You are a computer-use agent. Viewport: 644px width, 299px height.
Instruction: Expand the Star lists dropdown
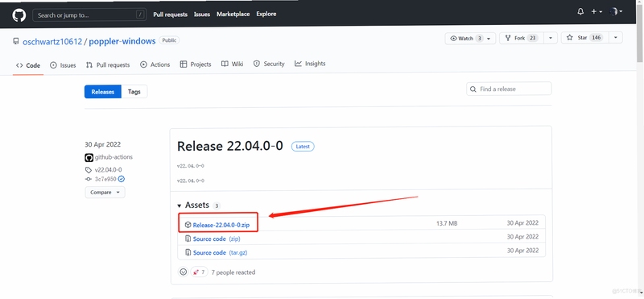coord(616,38)
